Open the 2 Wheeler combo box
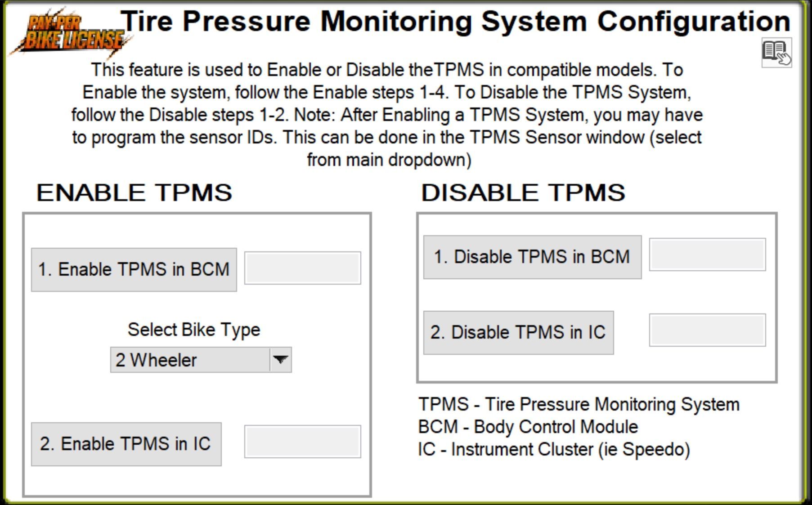Image resolution: width=812 pixels, height=505 pixels. point(190,360)
